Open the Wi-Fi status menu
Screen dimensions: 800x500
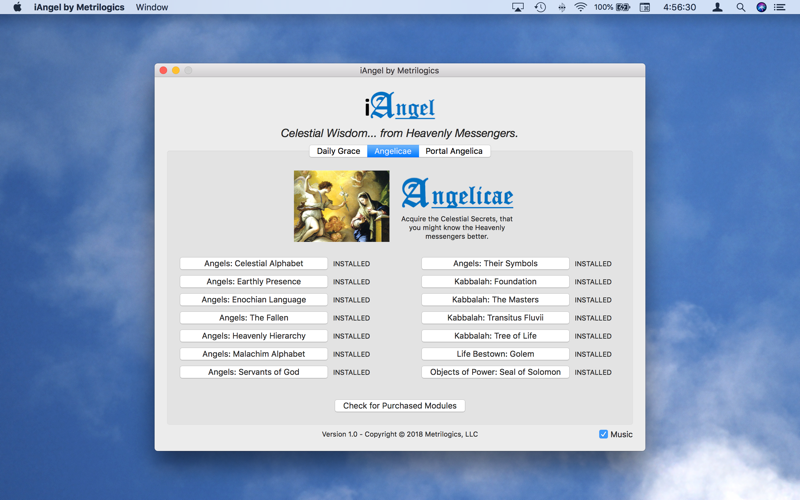[581, 7]
